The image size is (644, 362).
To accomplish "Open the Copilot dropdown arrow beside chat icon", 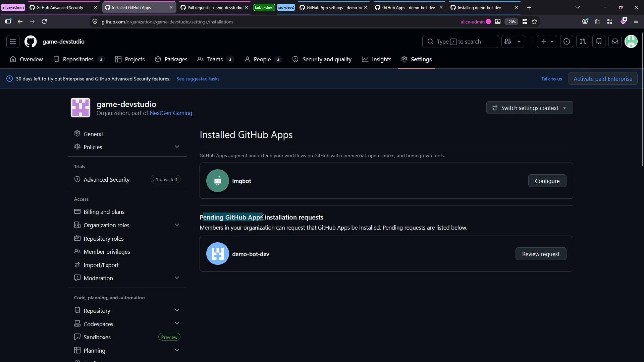I will 519,42.
